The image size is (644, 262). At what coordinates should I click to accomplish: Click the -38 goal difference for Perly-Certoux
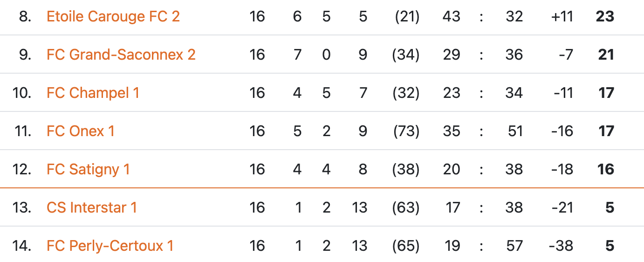click(561, 246)
